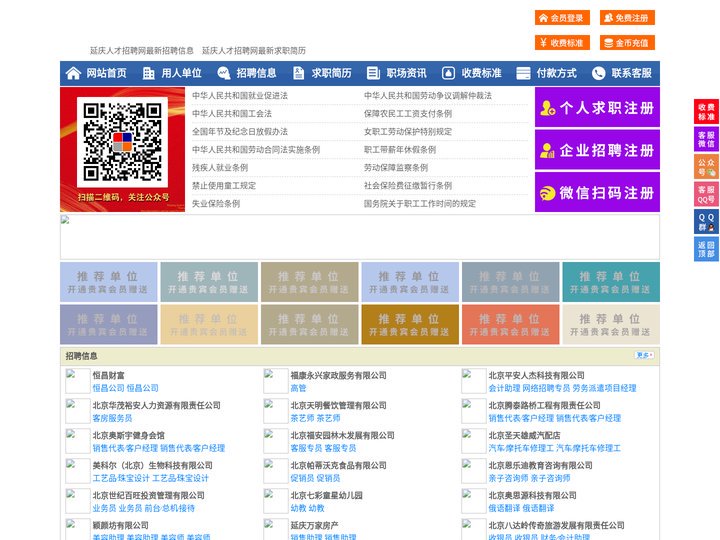
Task: Open 北京圣天雄威汽配店 company listing
Action: [524, 435]
